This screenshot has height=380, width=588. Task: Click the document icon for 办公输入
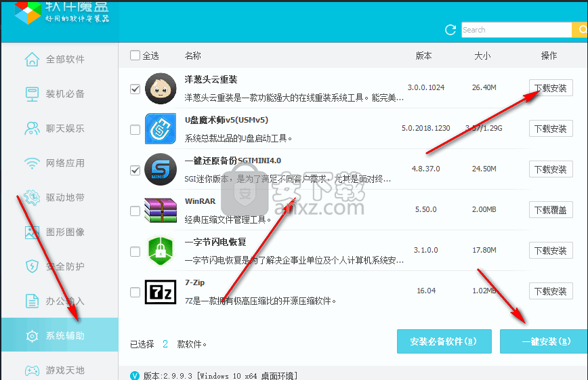click(32, 301)
